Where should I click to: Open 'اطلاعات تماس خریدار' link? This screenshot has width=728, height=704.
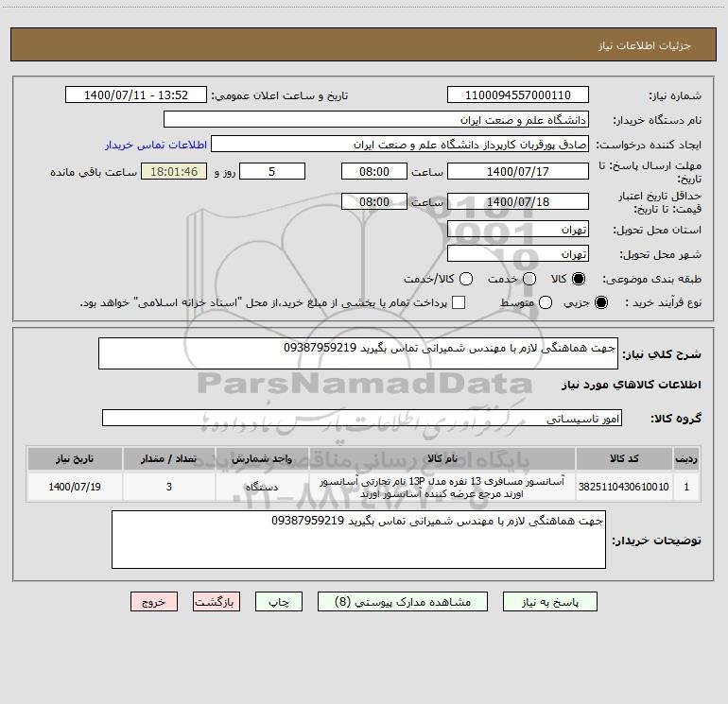tap(156, 145)
